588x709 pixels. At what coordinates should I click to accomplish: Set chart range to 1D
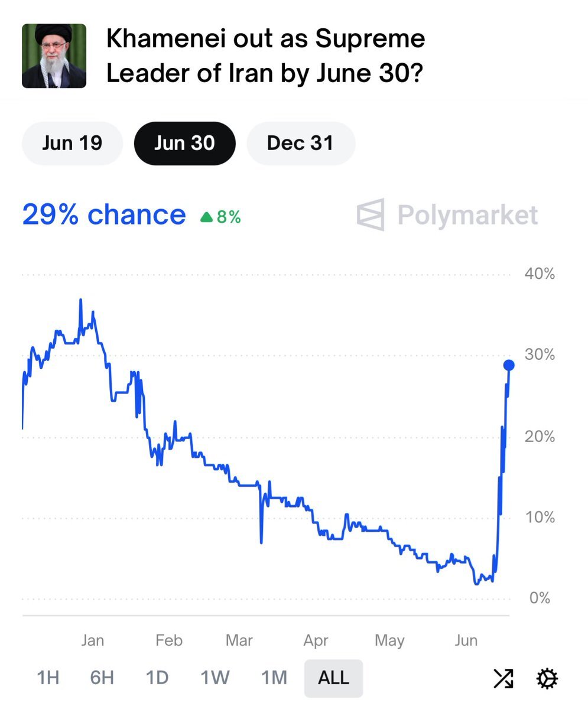(157, 678)
